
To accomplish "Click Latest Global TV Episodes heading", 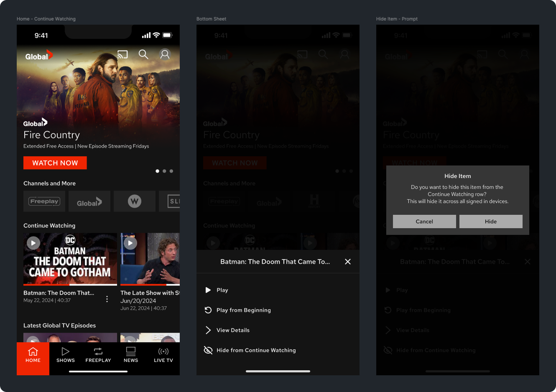I will (59, 326).
